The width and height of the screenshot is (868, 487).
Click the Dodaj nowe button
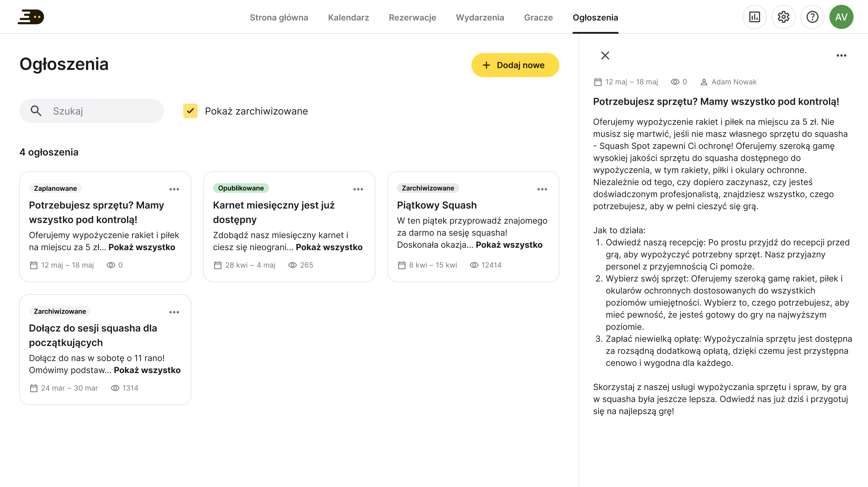[515, 65]
